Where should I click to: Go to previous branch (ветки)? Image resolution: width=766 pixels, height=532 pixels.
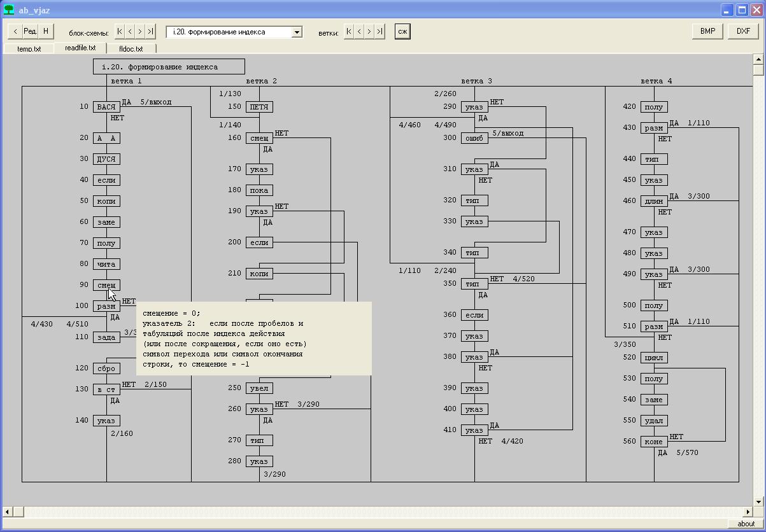tap(359, 31)
